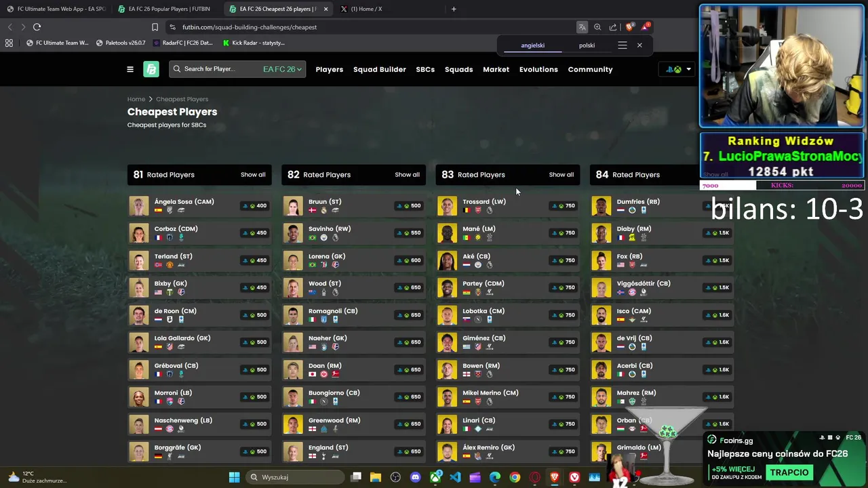This screenshot has width=868, height=488.
Task: Click the share icon in address bar
Action: [x=613, y=27]
